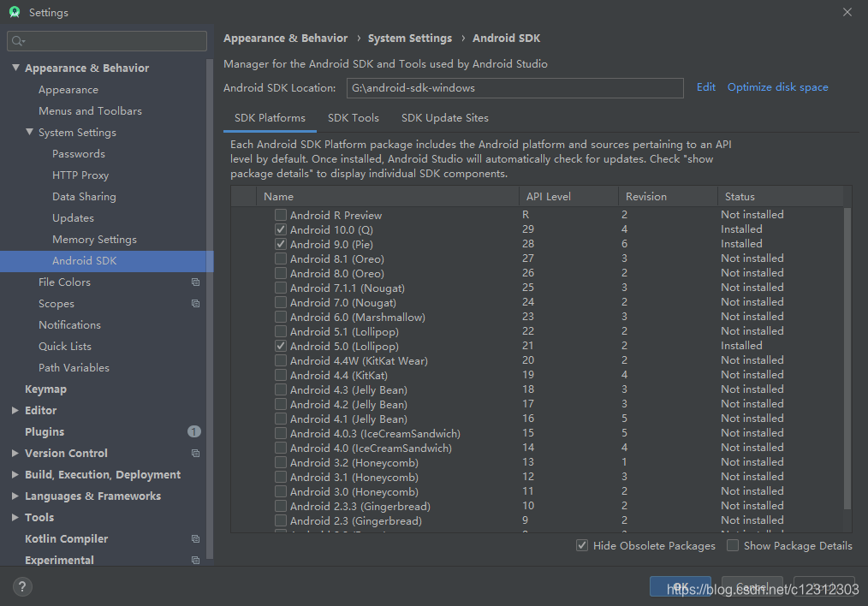Viewport: 868px width, 606px height.
Task: Expand the Version Control section arrow
Action: click(x=15, y=453)
